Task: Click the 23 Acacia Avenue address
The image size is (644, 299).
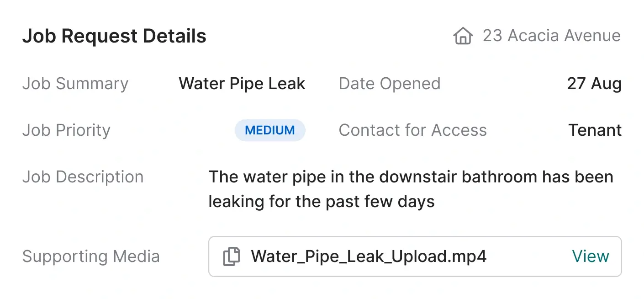Action: click(x=551, y=36)
